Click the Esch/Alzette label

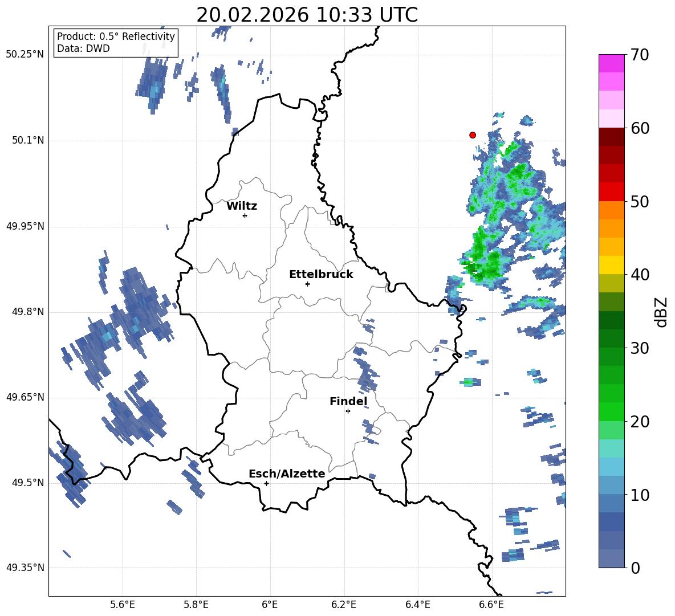tap(287, 474)
